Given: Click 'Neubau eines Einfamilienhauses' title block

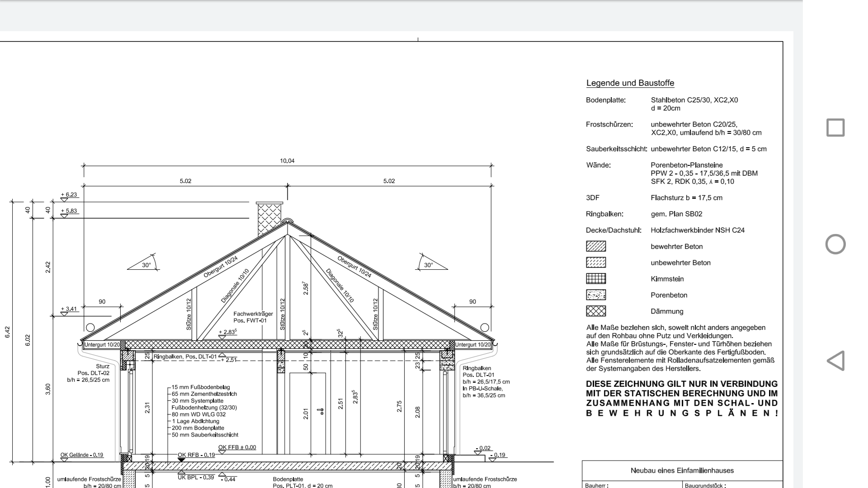Looking at the screenshot, I should pyautogui.click(x=682, y=470).
